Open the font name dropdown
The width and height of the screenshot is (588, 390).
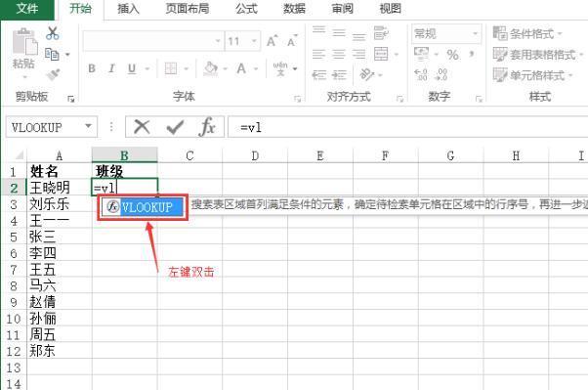tap(218, 40)
